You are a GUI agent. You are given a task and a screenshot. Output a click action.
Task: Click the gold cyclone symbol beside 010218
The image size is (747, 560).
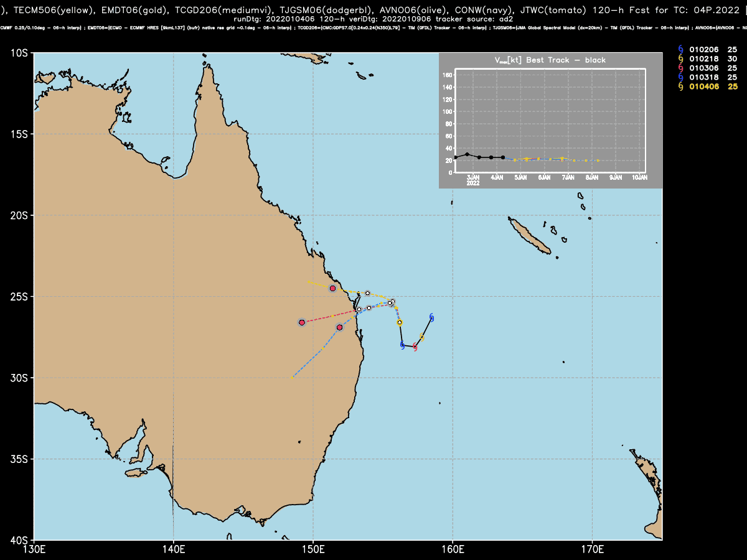coord(680,58)
